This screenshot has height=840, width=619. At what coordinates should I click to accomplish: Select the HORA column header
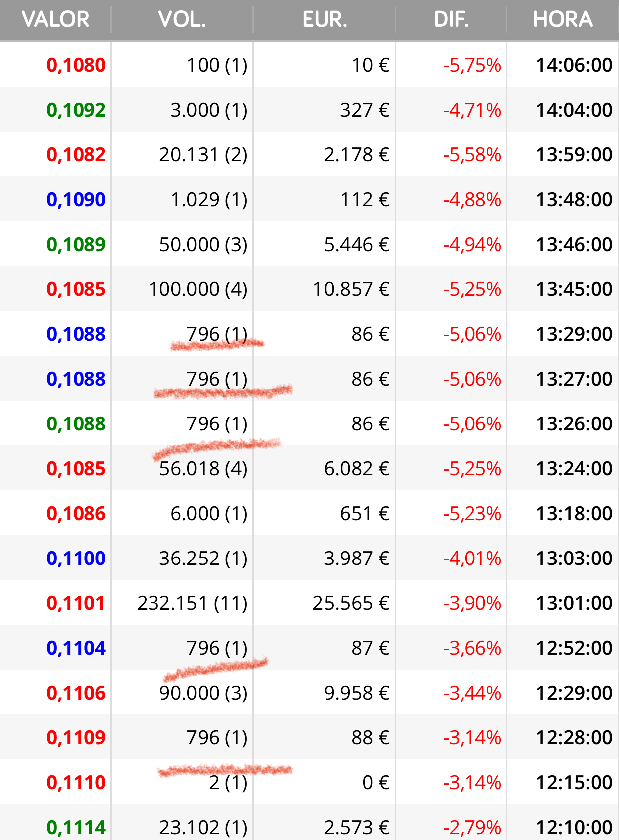pos(563,20)
